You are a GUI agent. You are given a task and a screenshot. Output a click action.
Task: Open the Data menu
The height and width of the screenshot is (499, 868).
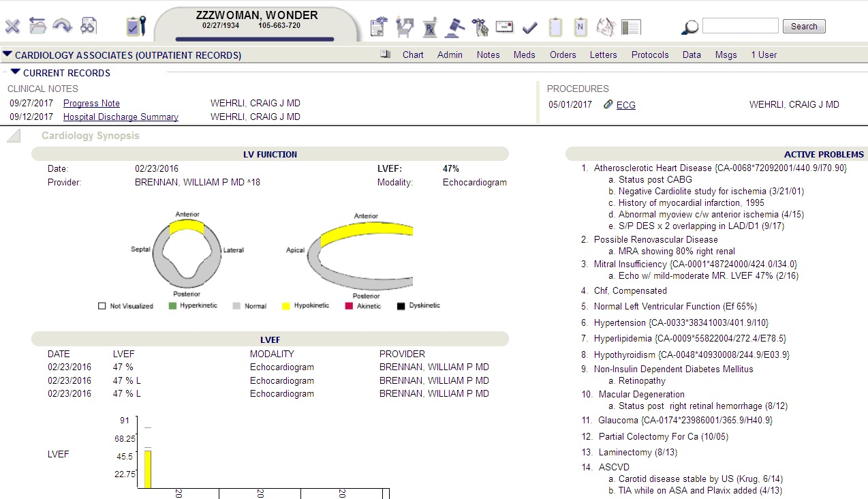[x=692, y=55]
